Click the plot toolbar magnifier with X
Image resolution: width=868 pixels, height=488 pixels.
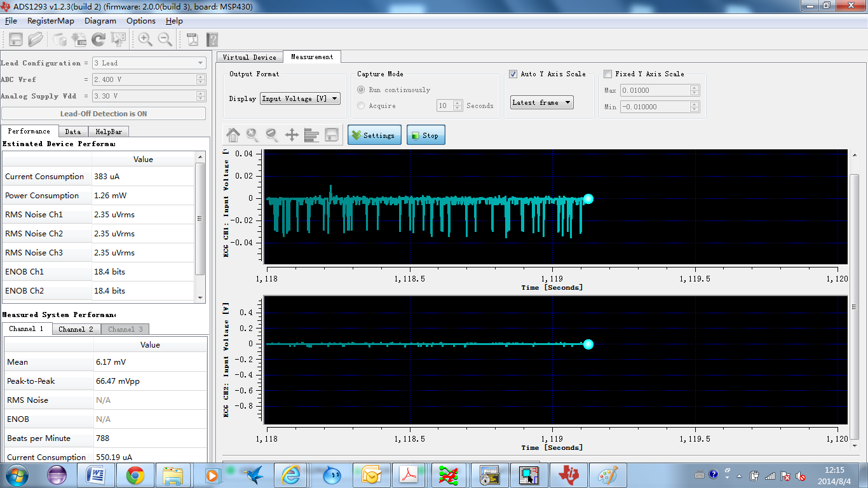(x=253, y=135)
